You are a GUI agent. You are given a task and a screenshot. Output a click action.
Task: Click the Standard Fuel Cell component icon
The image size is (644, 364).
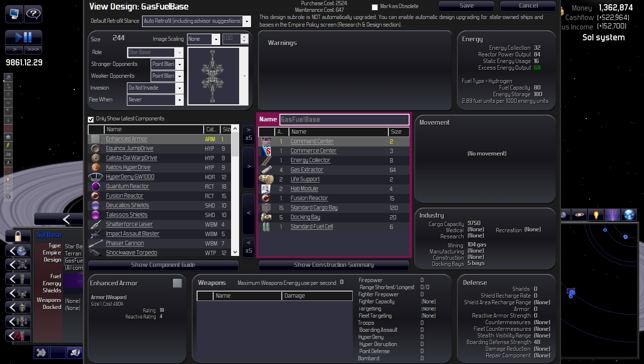[x=266, y=227]
